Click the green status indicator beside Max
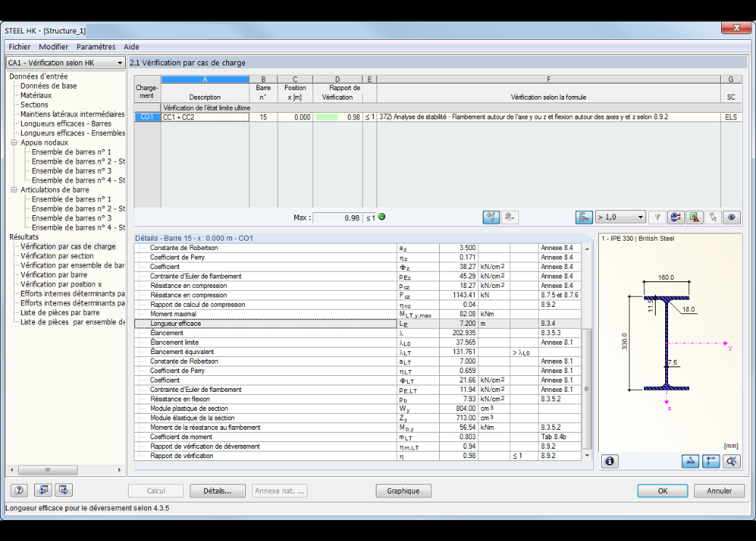Screen dimensions: 756x541 tap(382, 217)
